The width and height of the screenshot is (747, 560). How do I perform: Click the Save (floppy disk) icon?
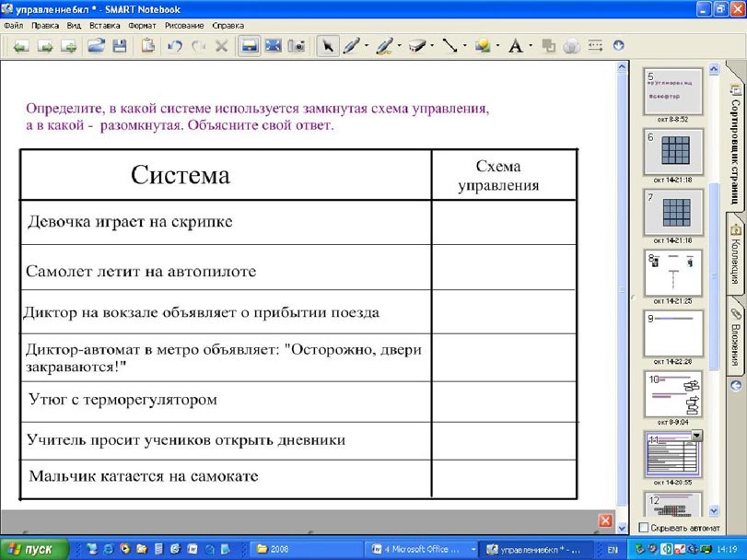coord(120,45)
